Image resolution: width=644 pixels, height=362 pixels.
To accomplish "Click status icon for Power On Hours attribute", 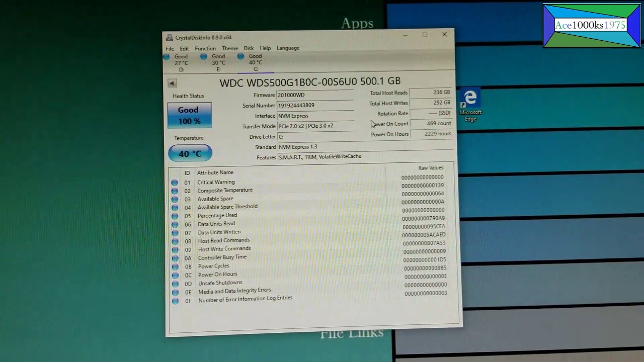I will (175, 276).
